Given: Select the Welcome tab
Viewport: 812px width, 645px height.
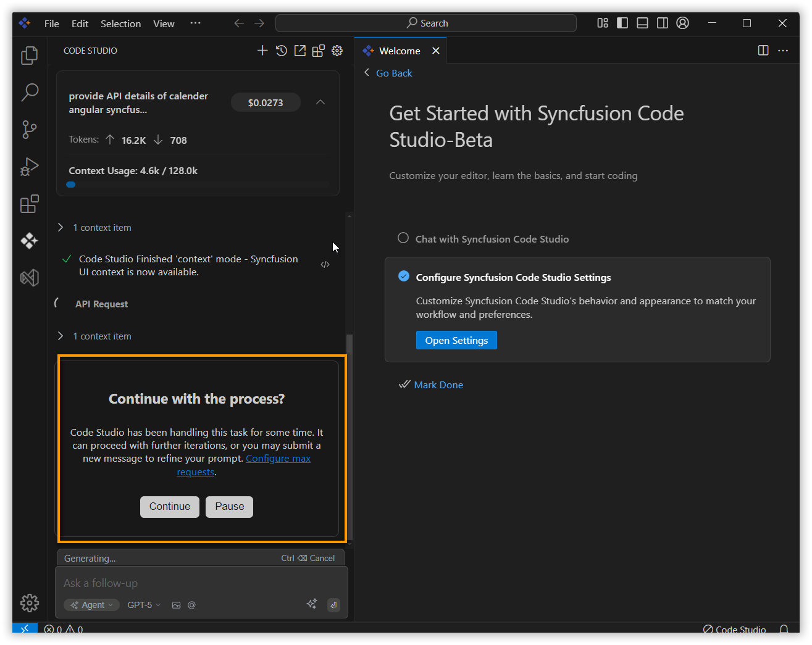Looking at the screenshot, I should 400,51.
